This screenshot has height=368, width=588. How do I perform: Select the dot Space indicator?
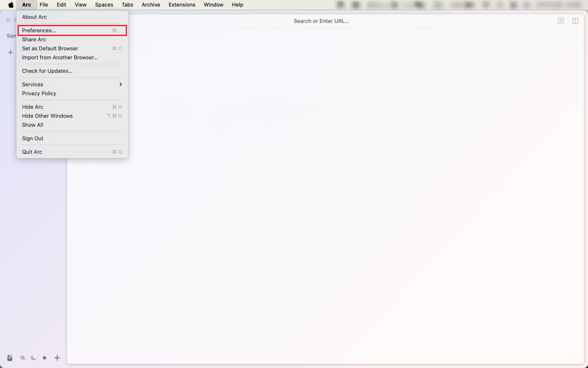[x=45, y=358]
